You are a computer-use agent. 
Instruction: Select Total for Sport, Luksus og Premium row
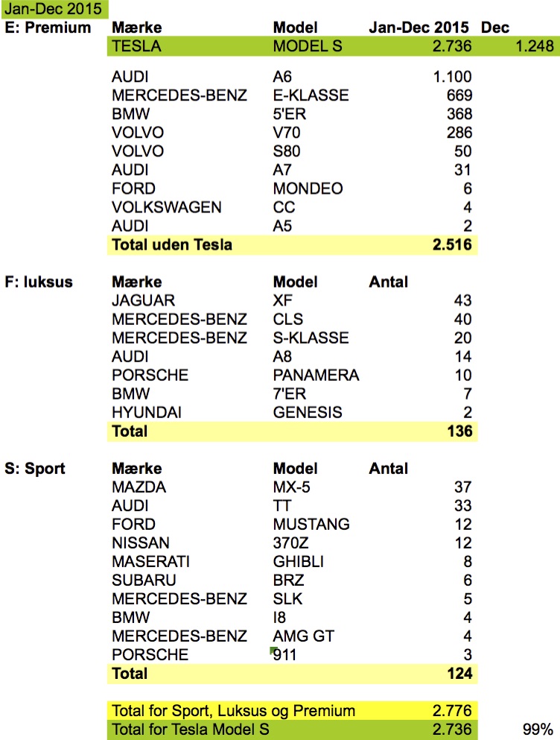[x=293, y=710]
